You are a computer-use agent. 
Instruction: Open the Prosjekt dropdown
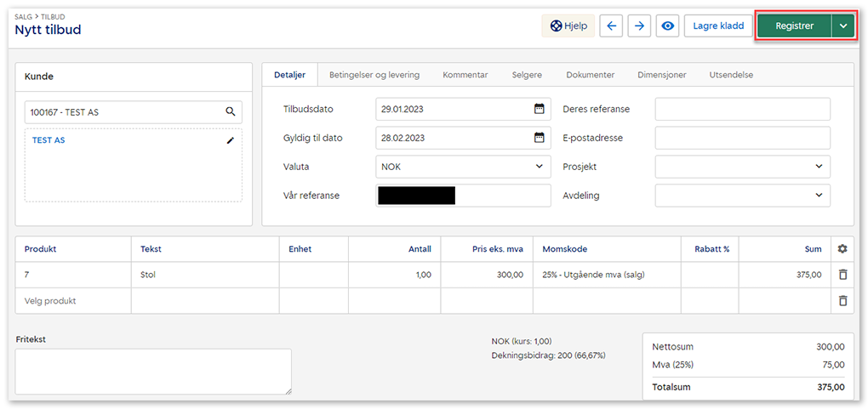819,167
